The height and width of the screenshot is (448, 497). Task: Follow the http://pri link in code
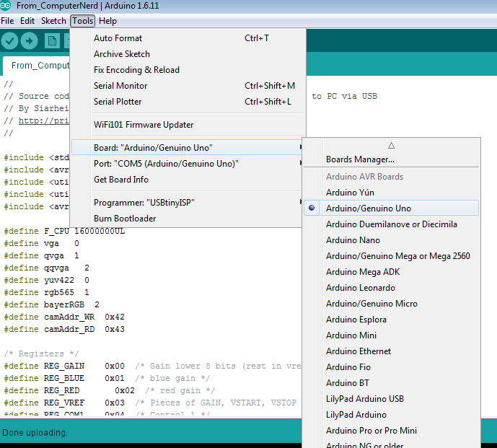pos(44,120)
